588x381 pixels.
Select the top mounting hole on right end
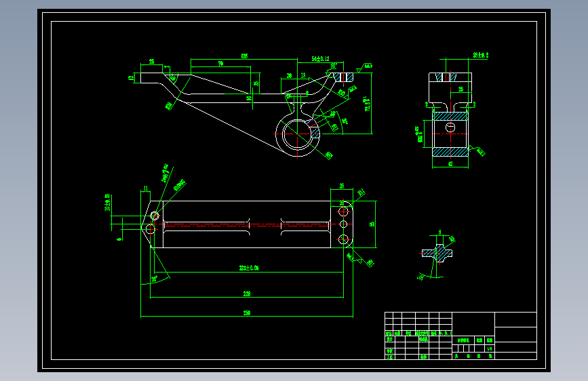point(343,212)
